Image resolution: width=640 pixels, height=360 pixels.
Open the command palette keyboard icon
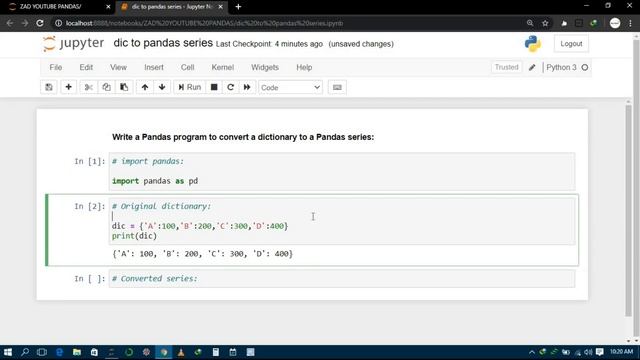(x=337, y=87)
